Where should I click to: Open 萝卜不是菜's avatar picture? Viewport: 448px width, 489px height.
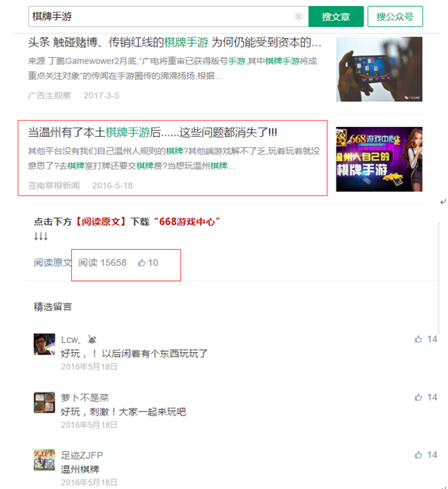coord(44,402)
